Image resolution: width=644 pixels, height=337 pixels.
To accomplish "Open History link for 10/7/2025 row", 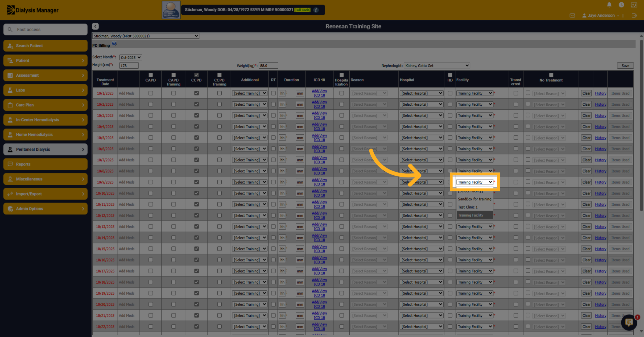I will [601, 160].
